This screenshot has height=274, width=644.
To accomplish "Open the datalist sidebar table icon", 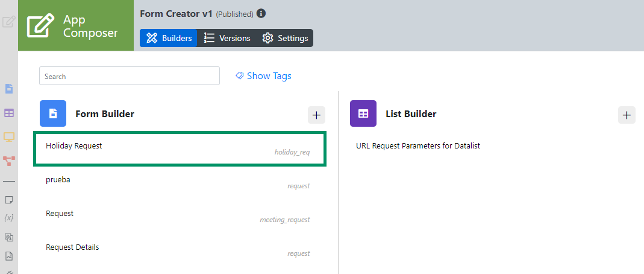I will coord(9,113).
